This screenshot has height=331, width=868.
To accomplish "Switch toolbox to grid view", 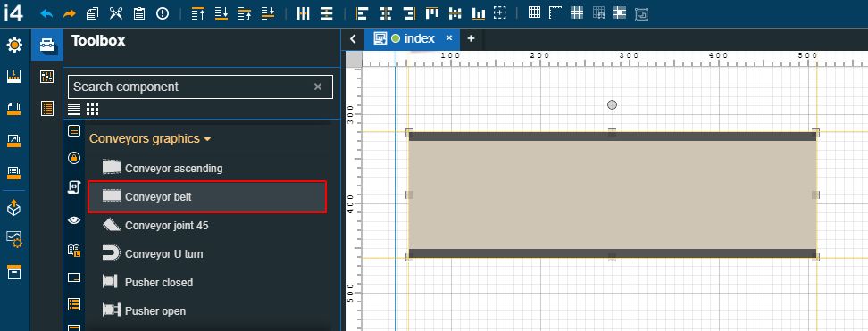I will (93, 109).
